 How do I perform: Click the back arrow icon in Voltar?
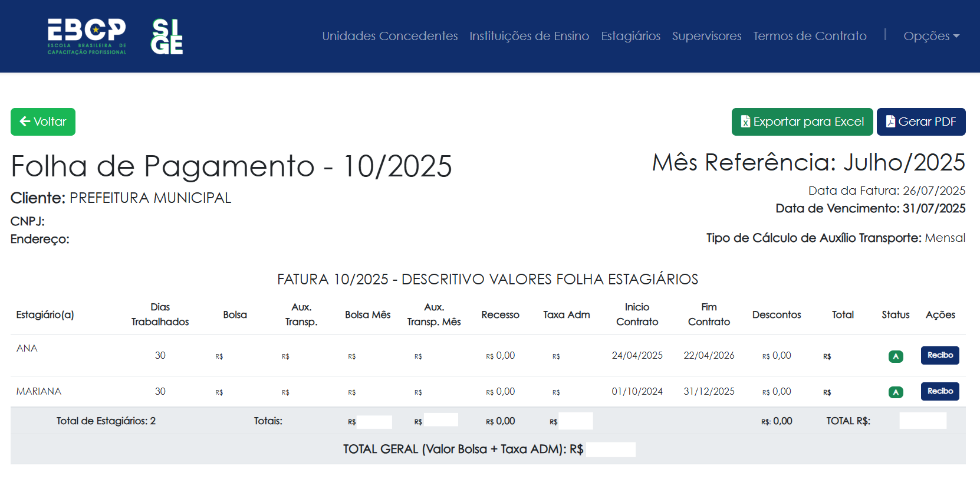(x=25, y=122)
